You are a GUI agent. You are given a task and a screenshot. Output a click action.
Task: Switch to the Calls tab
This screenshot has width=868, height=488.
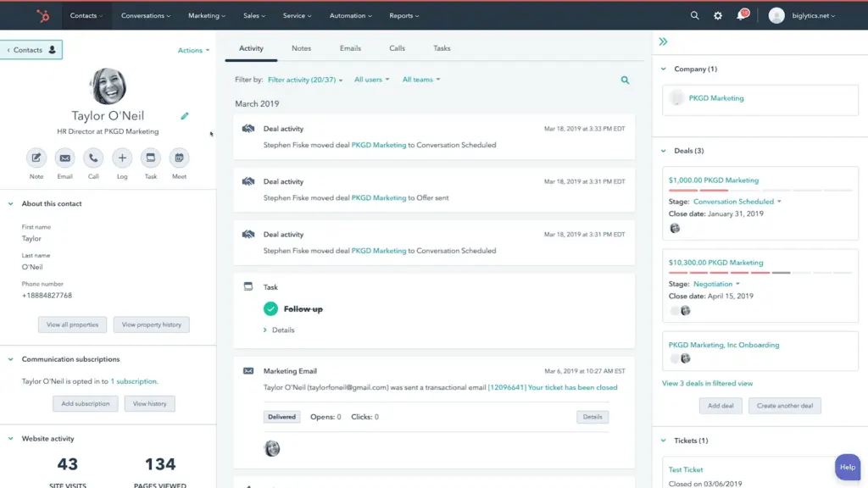pos(397,48)
